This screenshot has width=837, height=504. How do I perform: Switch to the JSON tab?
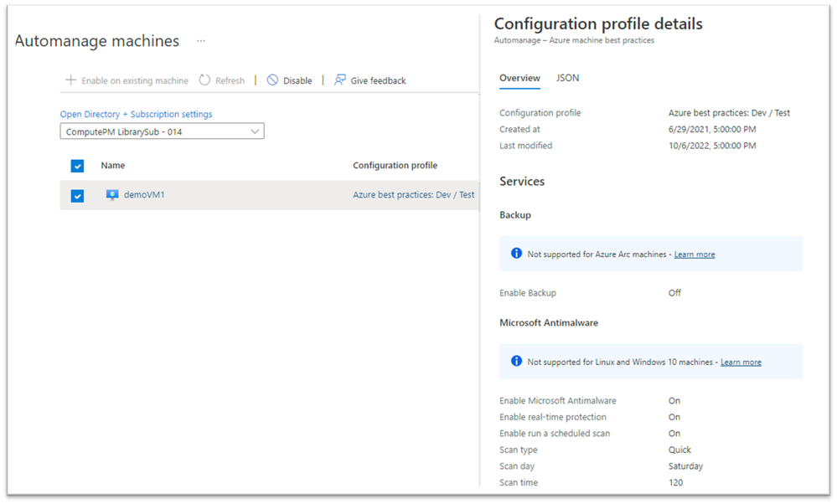(567, 78)
